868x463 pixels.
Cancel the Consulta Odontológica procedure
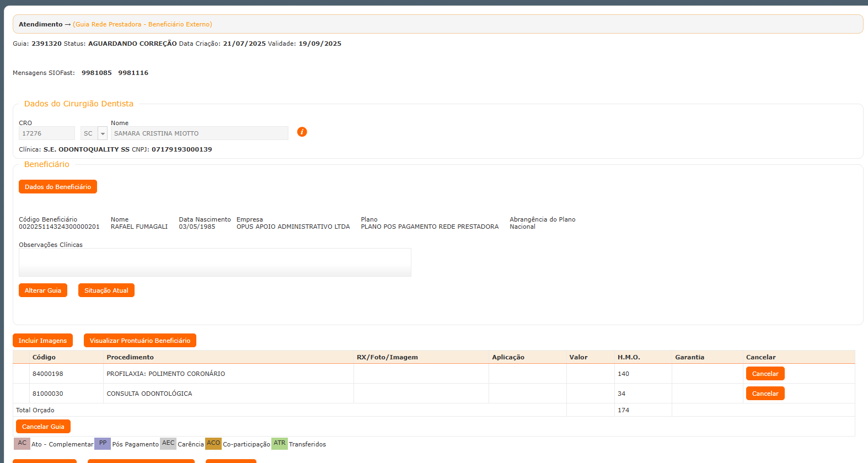click(765, 394)
